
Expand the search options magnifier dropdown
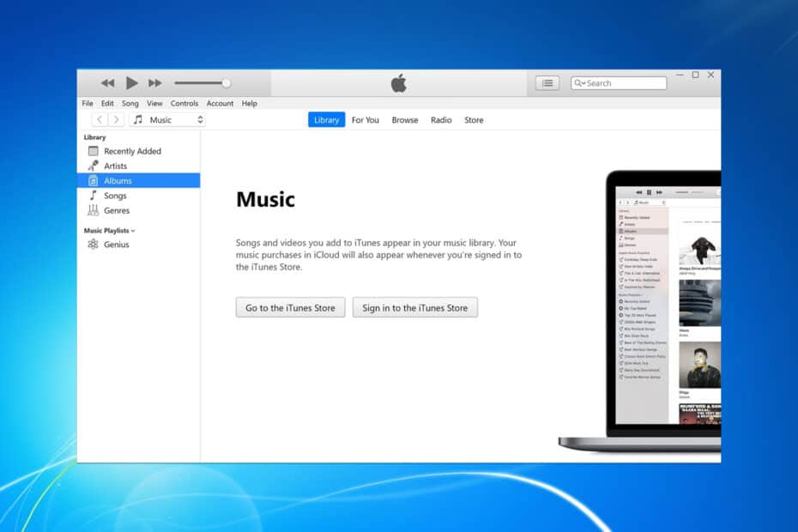pyautogui.click(x=580, y=83)
